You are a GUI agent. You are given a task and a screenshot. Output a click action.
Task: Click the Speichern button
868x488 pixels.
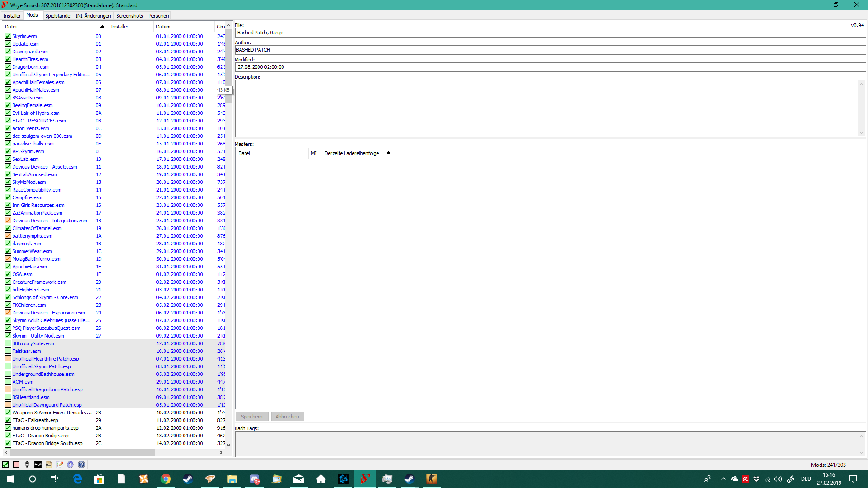(x=252, y=417)
